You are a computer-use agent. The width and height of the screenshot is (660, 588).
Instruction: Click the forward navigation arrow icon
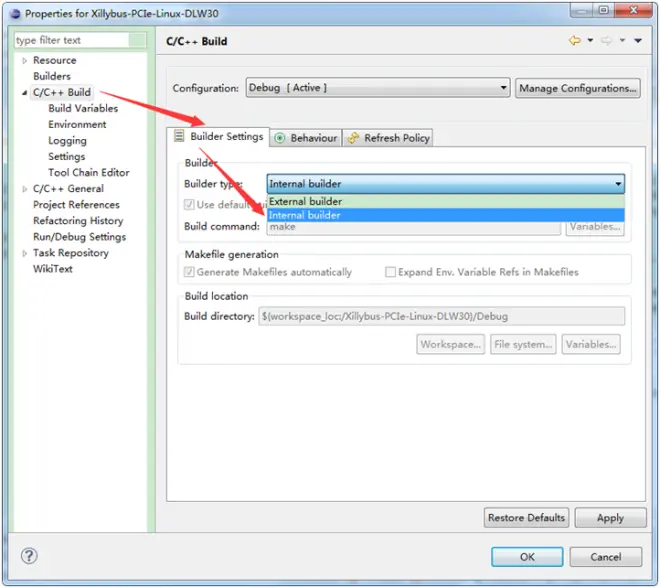[606, 40]
